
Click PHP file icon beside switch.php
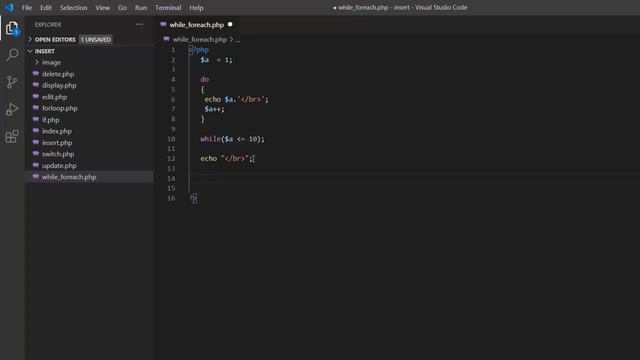[x=36, y=154]
